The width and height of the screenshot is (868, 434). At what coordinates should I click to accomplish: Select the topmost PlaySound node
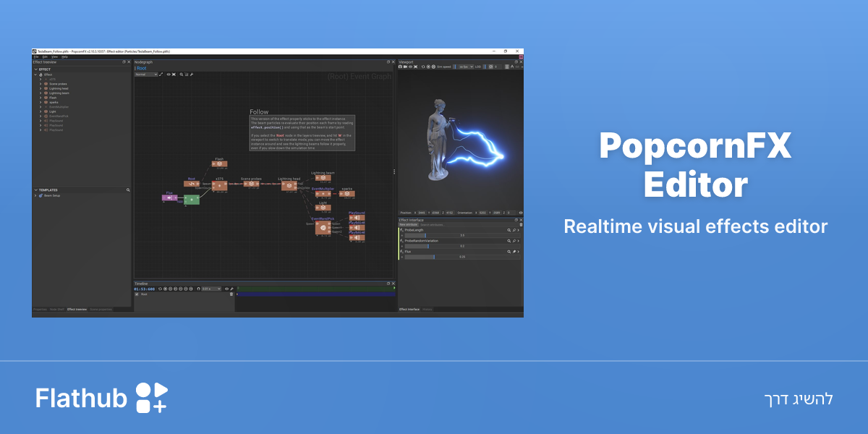tap(357, 218)
